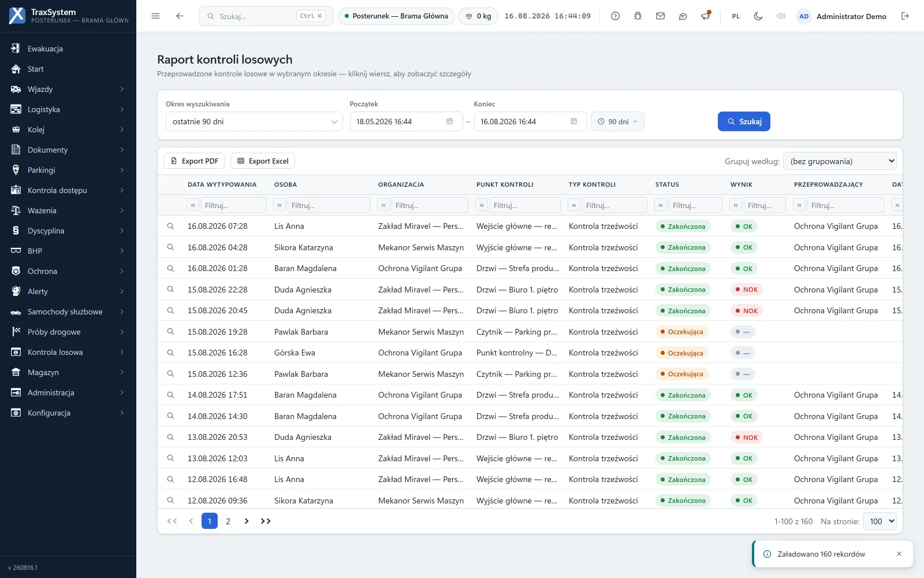
Task: Open the mail envelope icon
Action: point(660,16)
